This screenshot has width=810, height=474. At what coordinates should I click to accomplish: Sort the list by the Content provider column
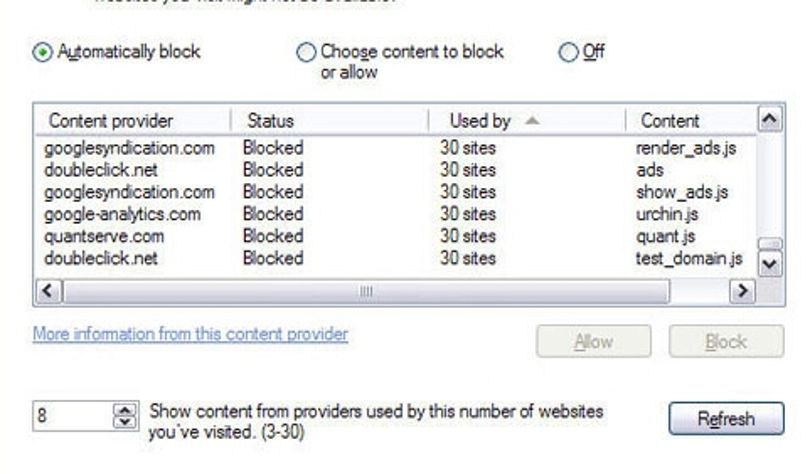pyautogui.click(x=133, y=121)
